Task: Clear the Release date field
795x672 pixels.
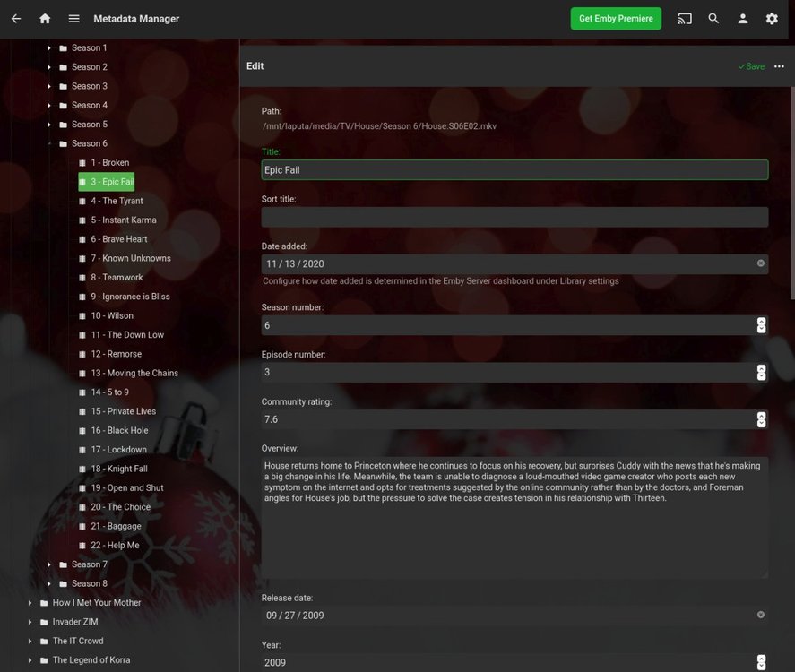Action: point(761,615)
